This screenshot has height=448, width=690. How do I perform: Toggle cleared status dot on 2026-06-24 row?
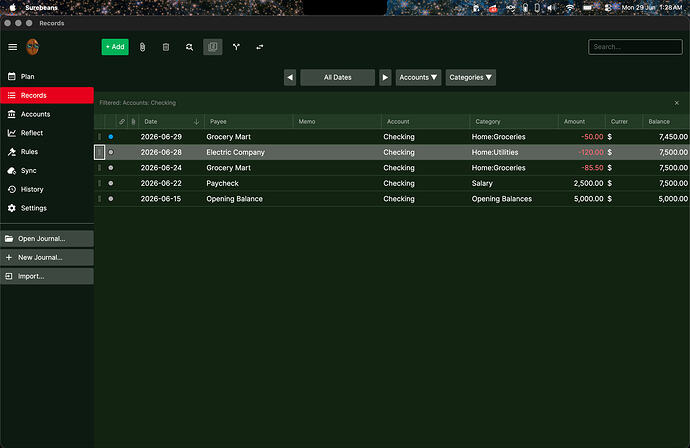[111, 168]
